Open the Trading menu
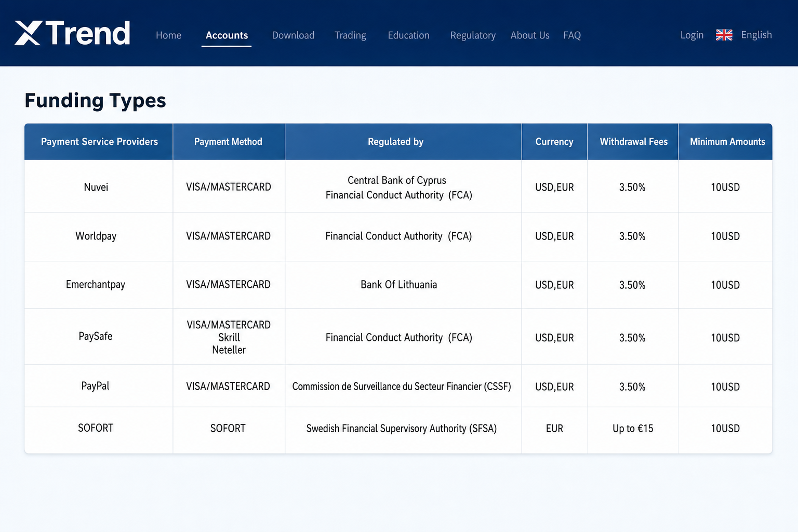 click(350, 35)
